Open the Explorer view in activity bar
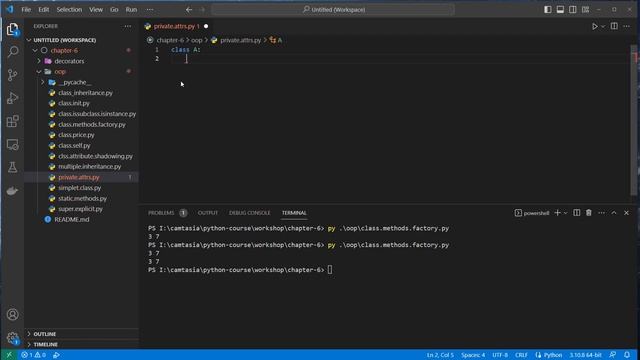640x360 pixels. point(12,29)
